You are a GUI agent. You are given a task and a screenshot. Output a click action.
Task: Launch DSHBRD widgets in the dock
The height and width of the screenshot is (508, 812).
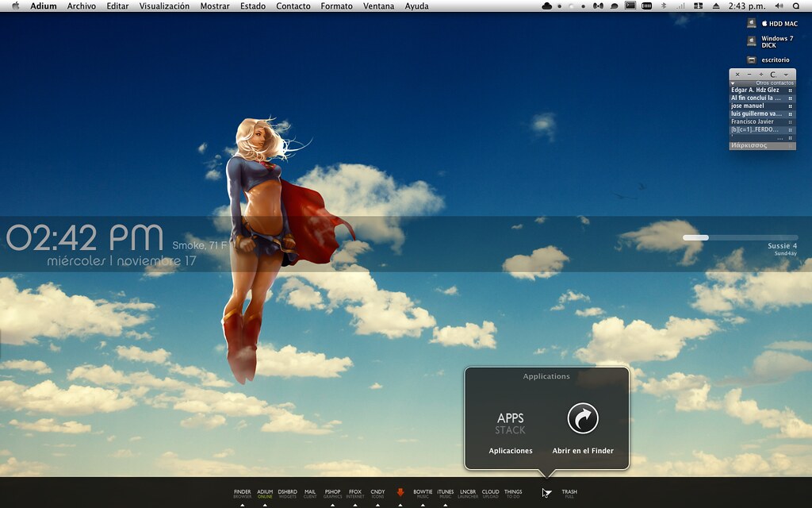[287, 494]
